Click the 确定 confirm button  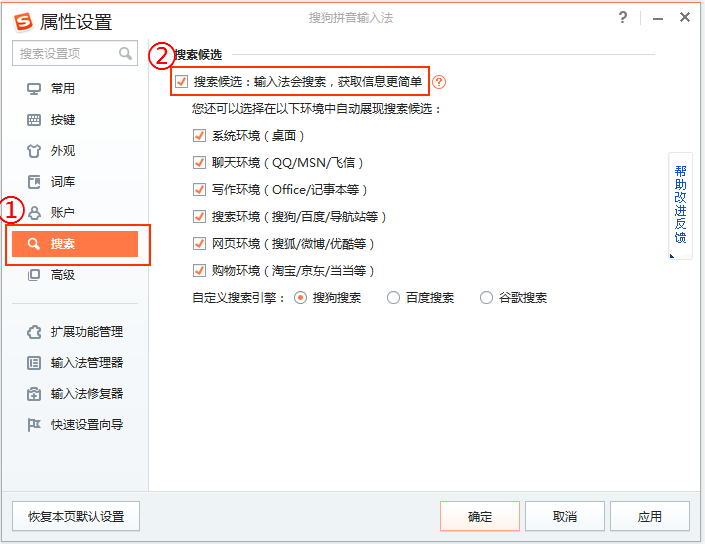click(x=480, y=516)
